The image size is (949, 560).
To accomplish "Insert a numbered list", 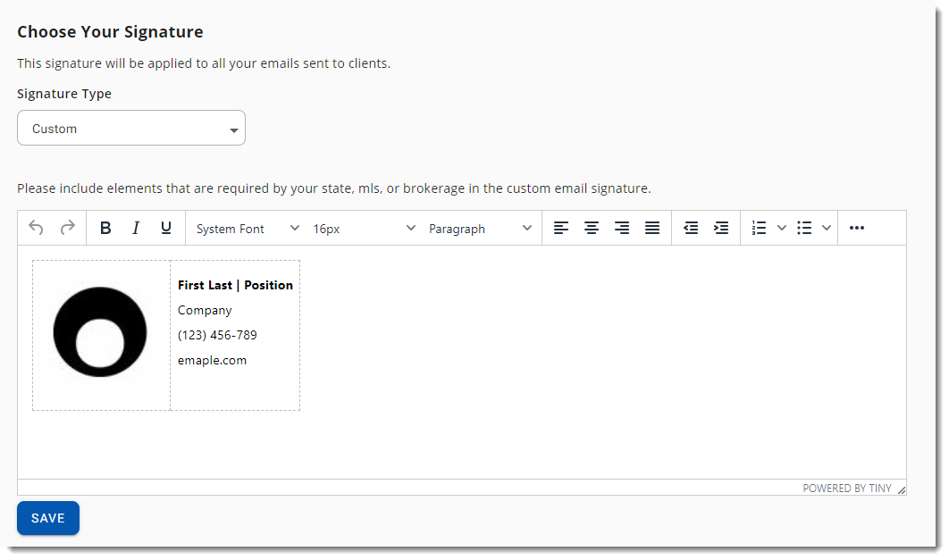I will (x=760, y=228).
